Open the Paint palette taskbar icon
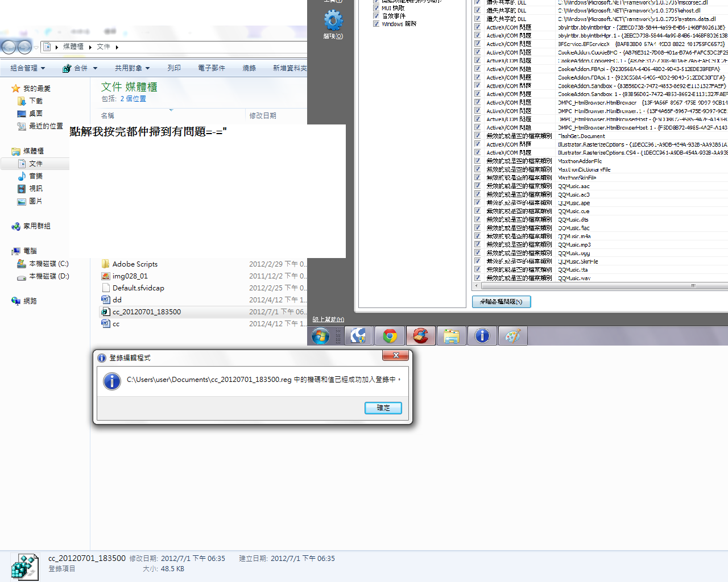Viewport: 728px width, 582px height. pyautogui.click(x=513, y=336)
